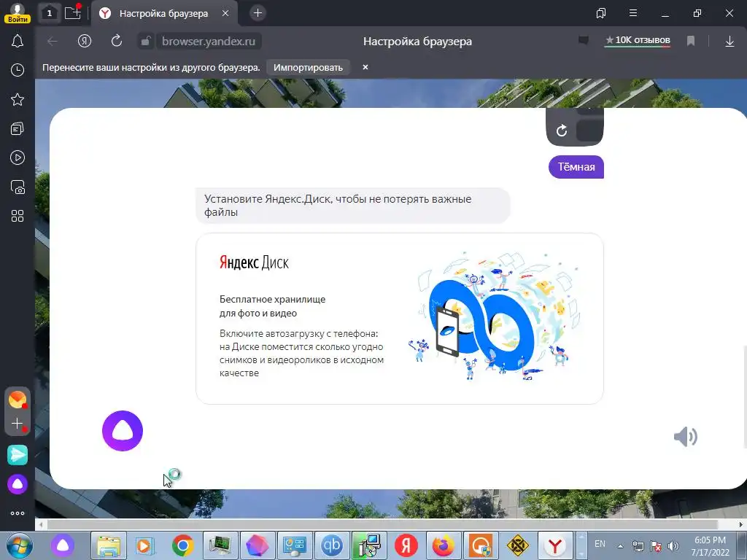Click the Тёмная theme reply bubble
This screenshot has width=747, height=560.
(x=576, y=167)
